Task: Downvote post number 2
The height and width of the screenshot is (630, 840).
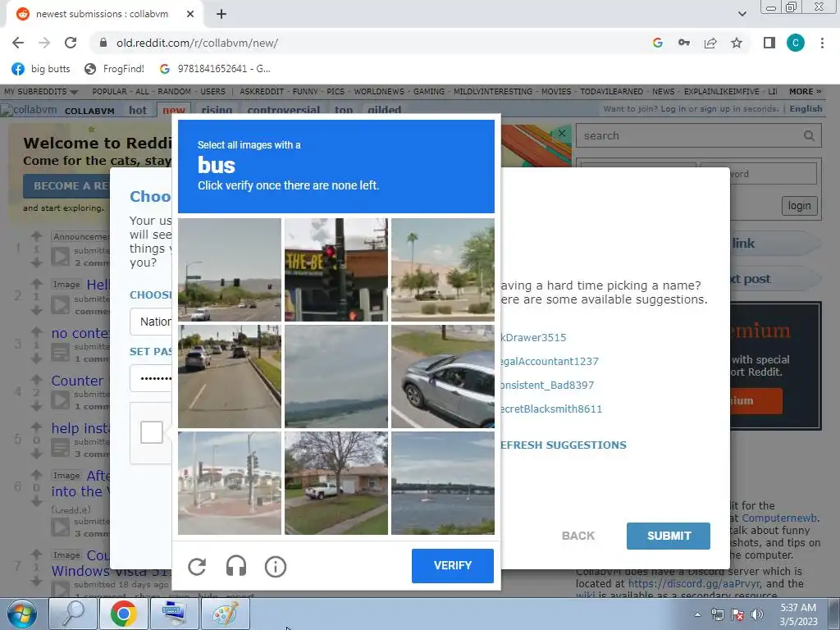Action: click(x=36, y=310)
